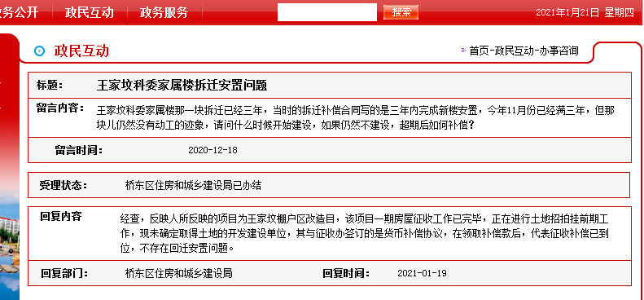This screenshot has width=644, height=300.
Task: Click the 政民互动 section heading
Action: pyautogui.click(x=81, y=51)
